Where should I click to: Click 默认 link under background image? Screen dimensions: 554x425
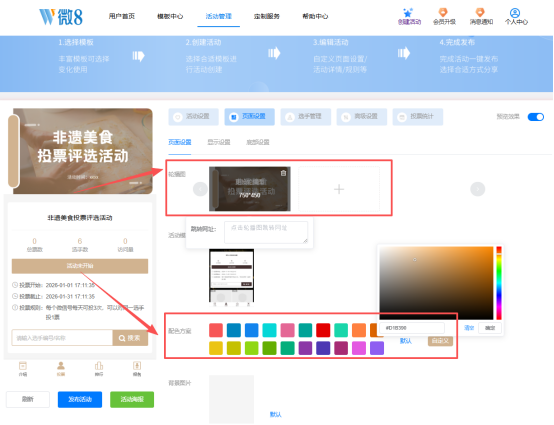[276, 414]
